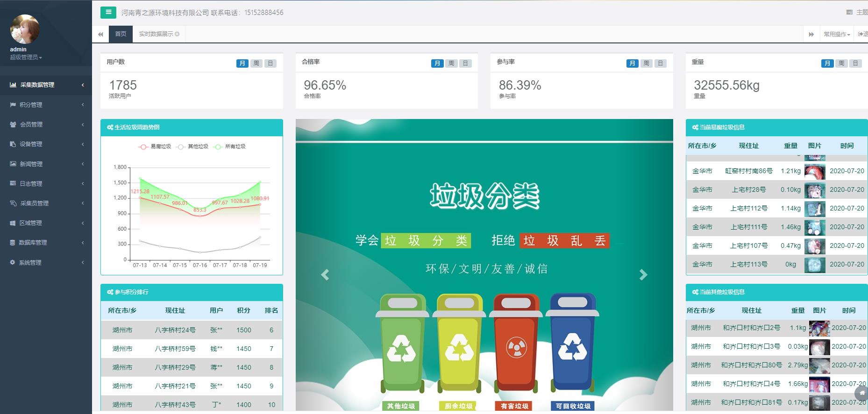Click the 07-16 data point 855.3

coord(200,216)
